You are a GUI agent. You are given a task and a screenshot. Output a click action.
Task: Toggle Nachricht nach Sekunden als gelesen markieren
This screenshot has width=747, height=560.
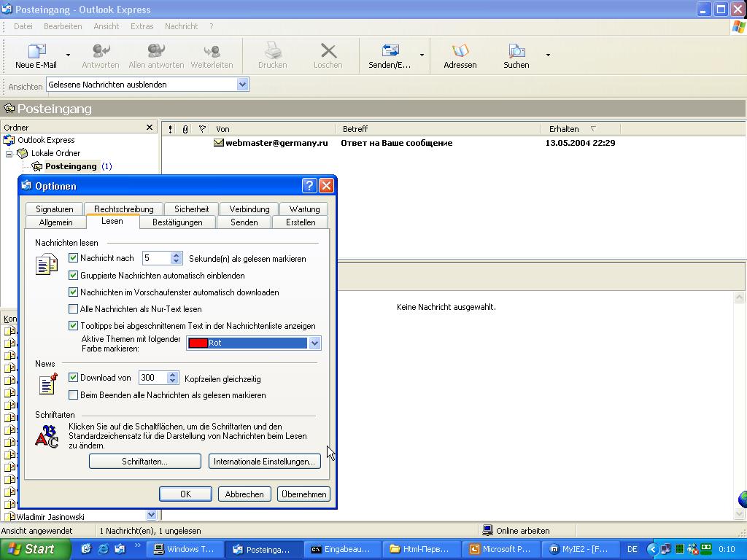[74, 258]
